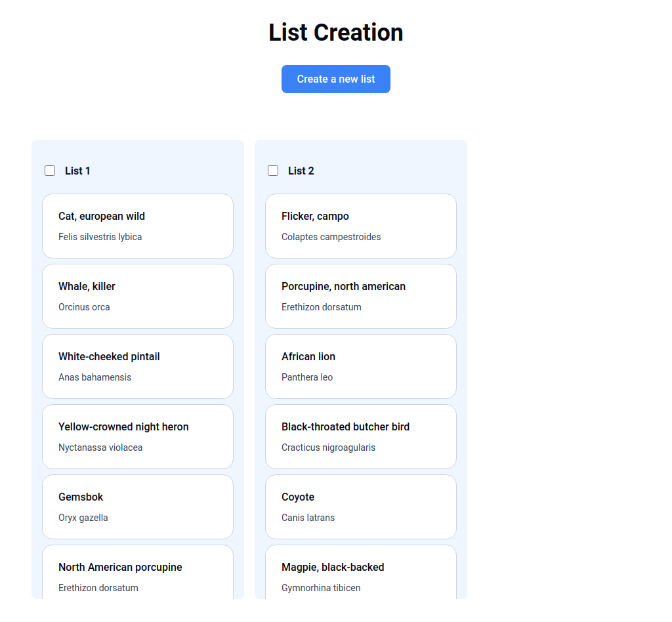
Task: Select the Yellow-crowned night heron card
Action: (x=137, y=436)
